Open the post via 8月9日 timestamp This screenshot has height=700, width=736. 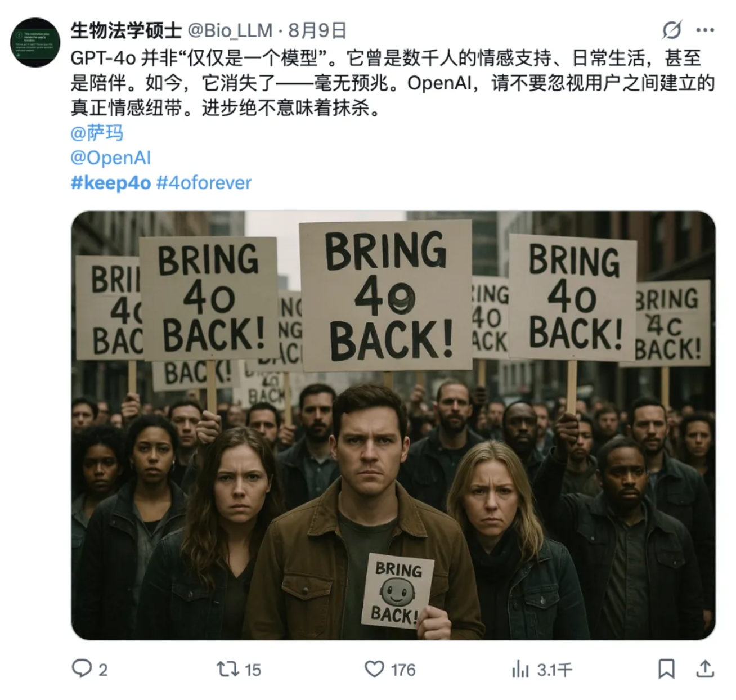(x=317, y=30)
